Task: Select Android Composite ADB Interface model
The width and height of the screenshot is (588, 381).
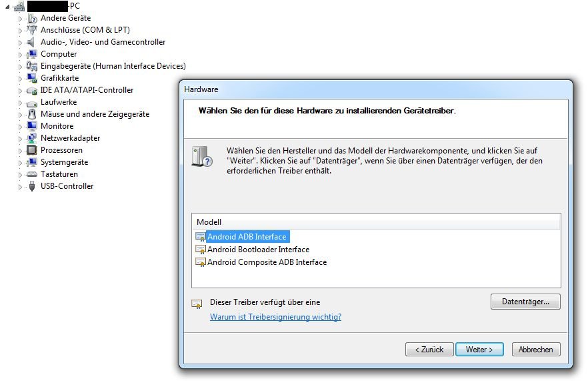Action: 267,262
